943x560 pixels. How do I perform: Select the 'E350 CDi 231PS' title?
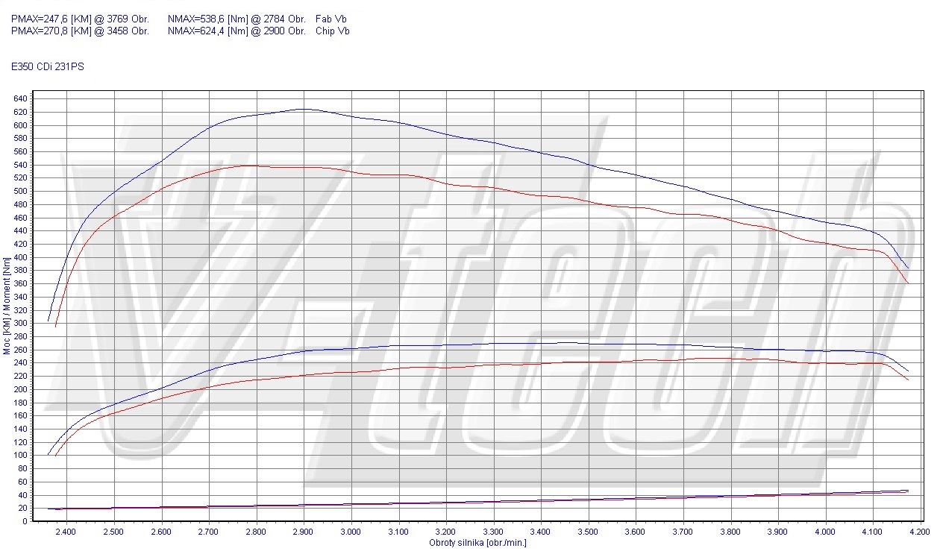pos(48,66)
